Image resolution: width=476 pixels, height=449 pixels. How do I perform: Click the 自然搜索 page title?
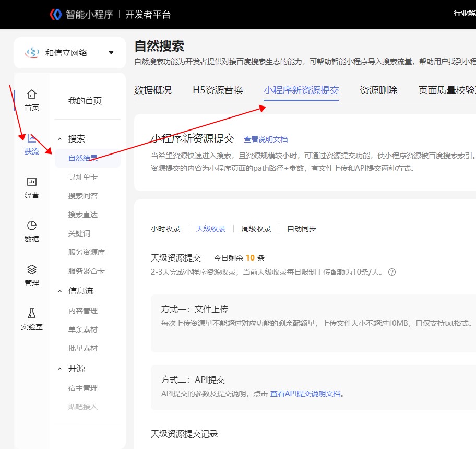pyautogui.click(x=159, y=46)
